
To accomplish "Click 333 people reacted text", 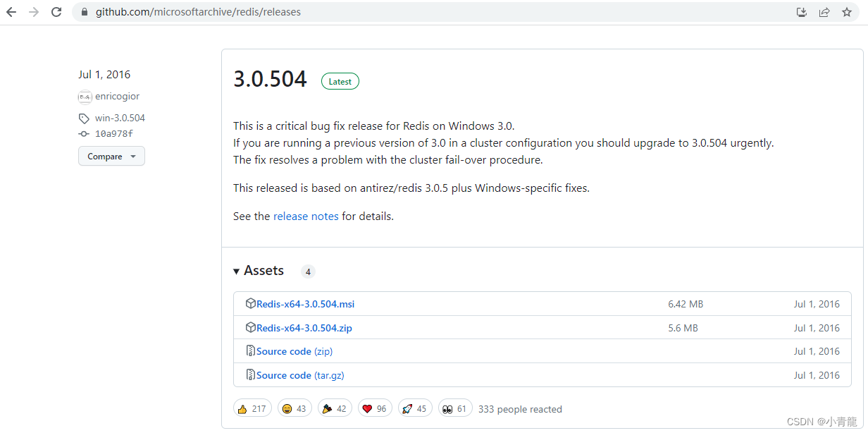I will (x=520, y=409).
